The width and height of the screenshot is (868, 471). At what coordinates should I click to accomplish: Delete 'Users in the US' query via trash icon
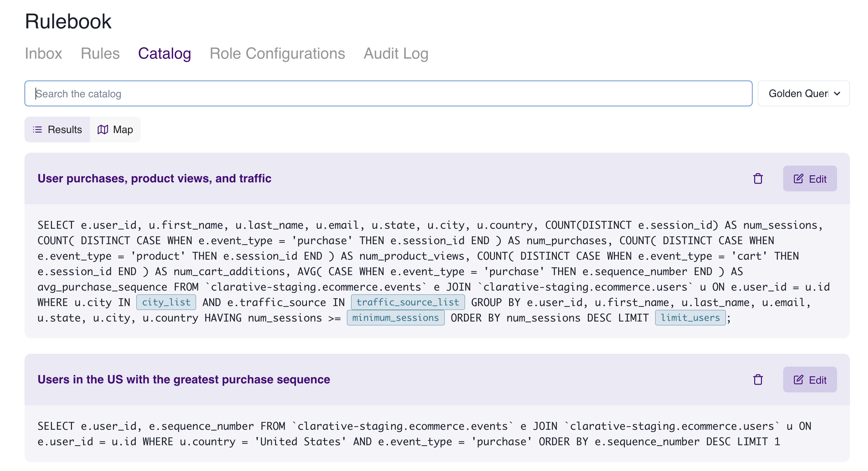(758, 380)
